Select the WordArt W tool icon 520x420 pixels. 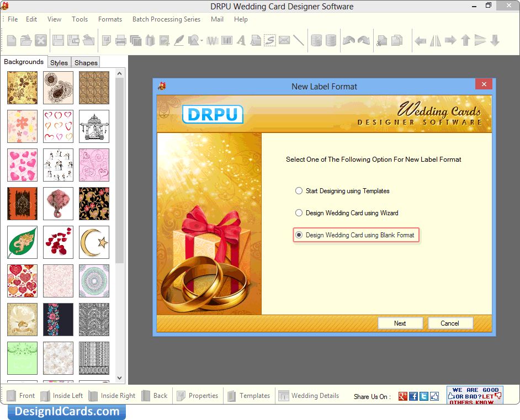coord(212,40)
